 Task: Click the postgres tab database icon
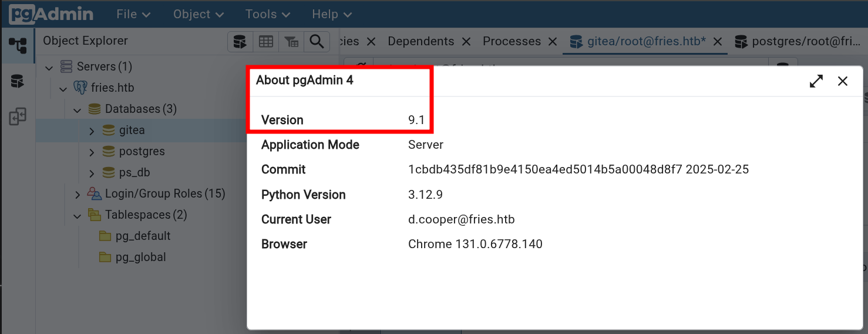pyautogui.click(x=741, y=42)
